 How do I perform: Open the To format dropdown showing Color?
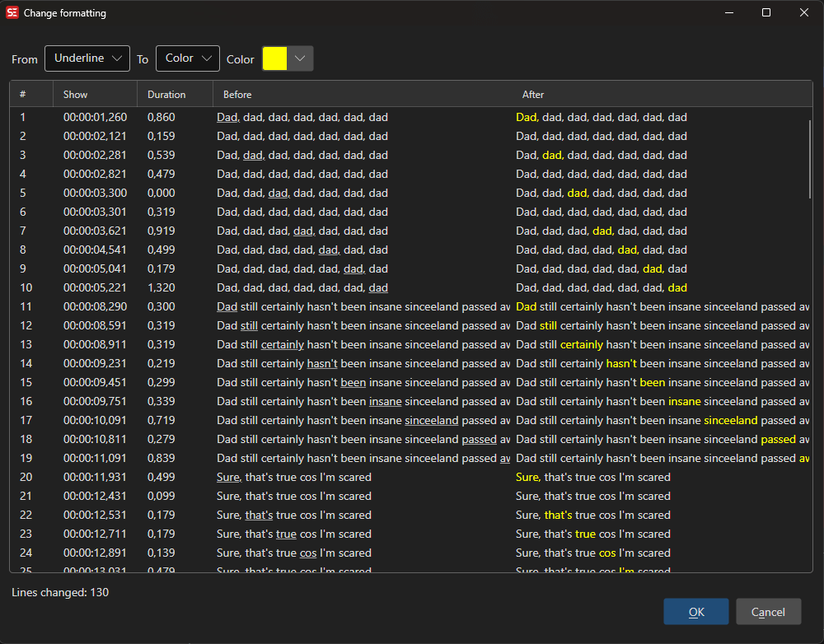pyautogui.click(x=187, y=58)
